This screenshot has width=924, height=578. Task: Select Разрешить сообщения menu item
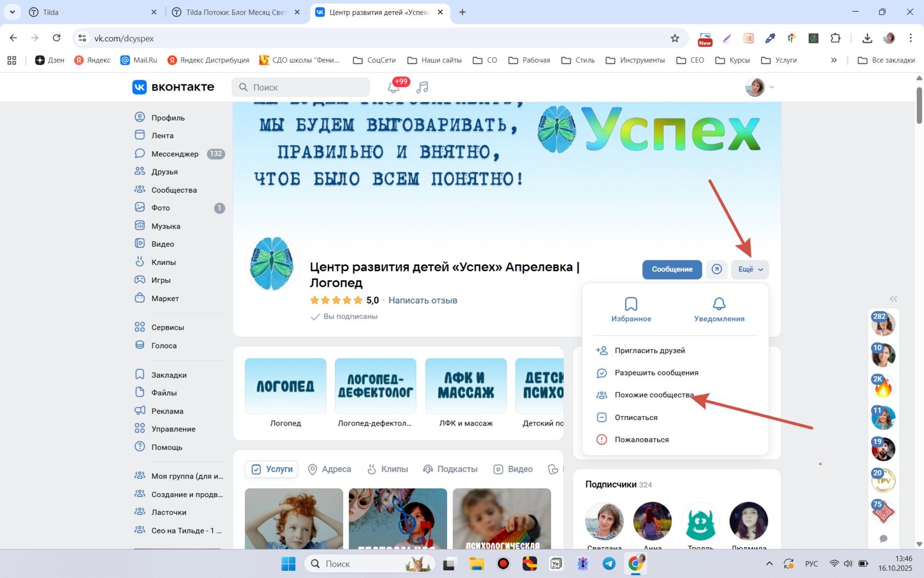click(675, 373)
